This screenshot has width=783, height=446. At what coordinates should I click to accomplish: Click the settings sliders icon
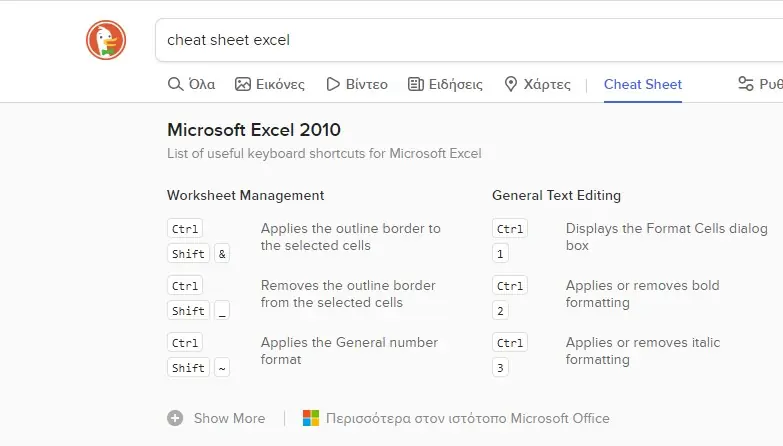(746, 84)
